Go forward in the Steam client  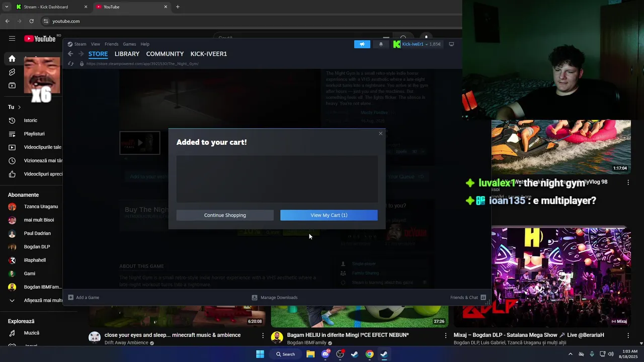[80, 54]
